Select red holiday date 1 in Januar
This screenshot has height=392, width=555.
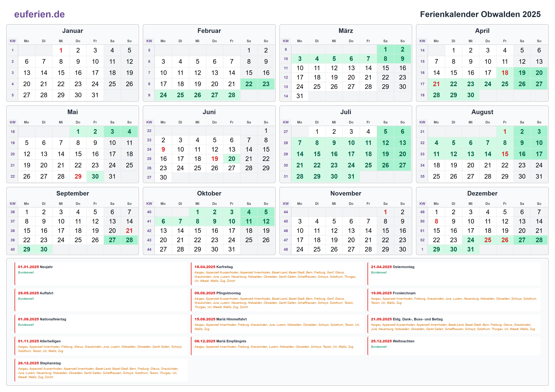click(x=61, y=50)
